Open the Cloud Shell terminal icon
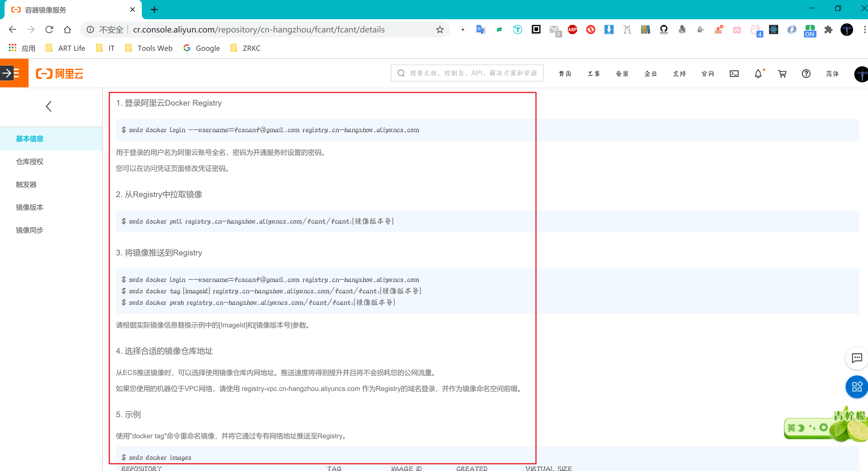 (x=734, y=73)
